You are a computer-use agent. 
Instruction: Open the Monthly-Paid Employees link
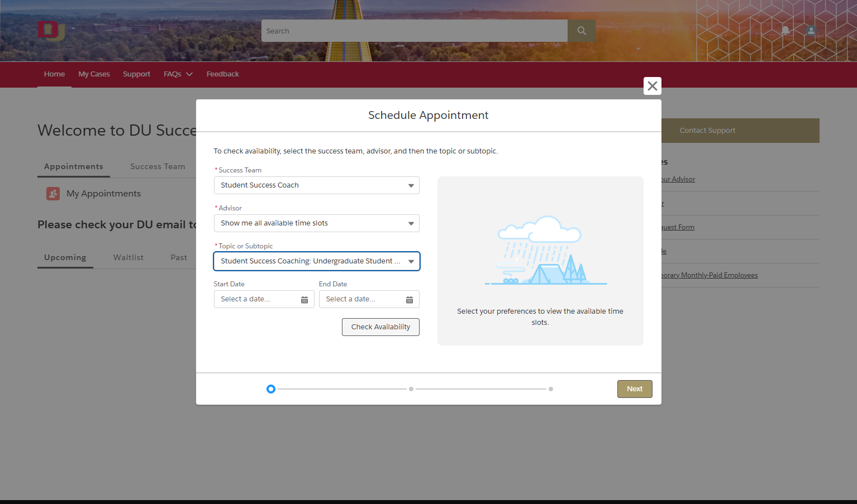pos(710,275)
